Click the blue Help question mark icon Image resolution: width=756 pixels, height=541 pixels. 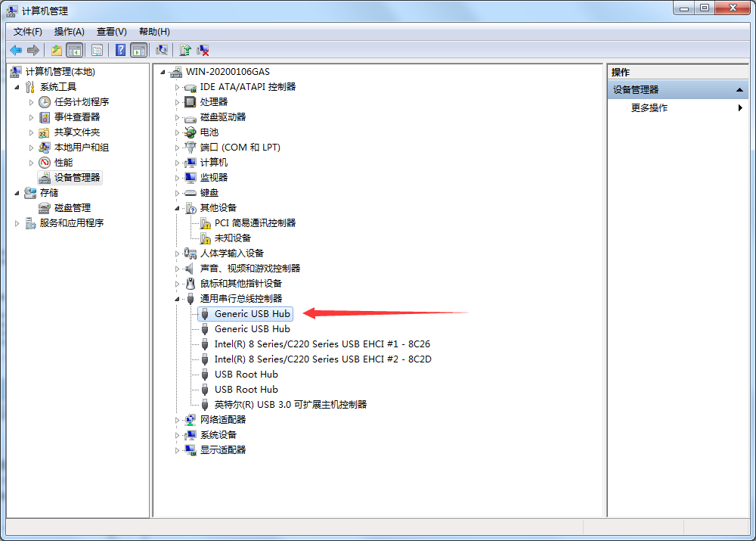pyautogui.click(x=120, y=50)
